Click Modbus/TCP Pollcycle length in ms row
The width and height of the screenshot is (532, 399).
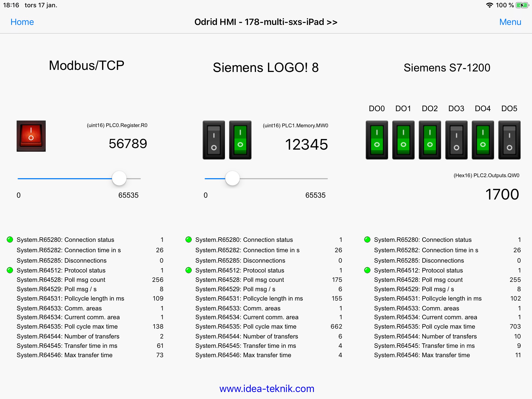90,298
